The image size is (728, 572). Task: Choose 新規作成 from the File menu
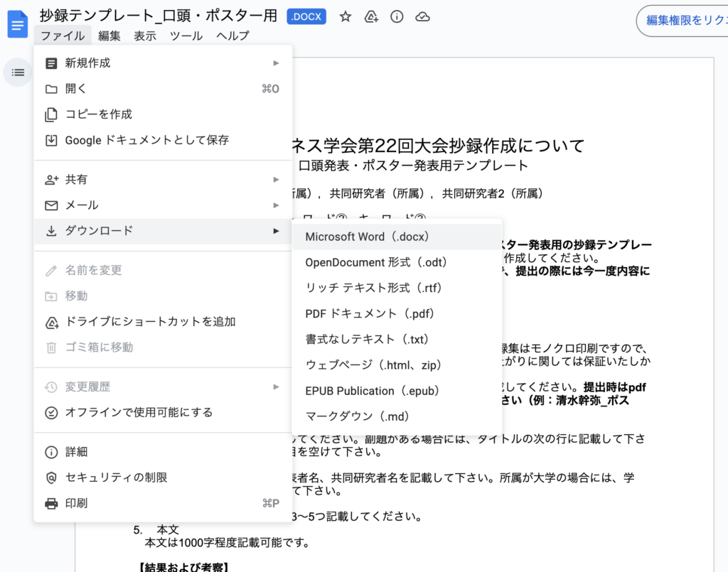coord(163,63)
